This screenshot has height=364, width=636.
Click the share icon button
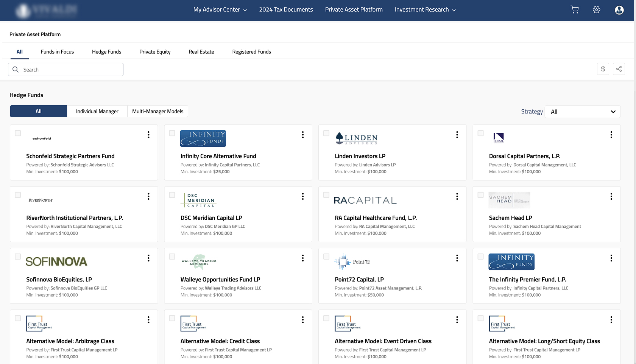[619, 69]
